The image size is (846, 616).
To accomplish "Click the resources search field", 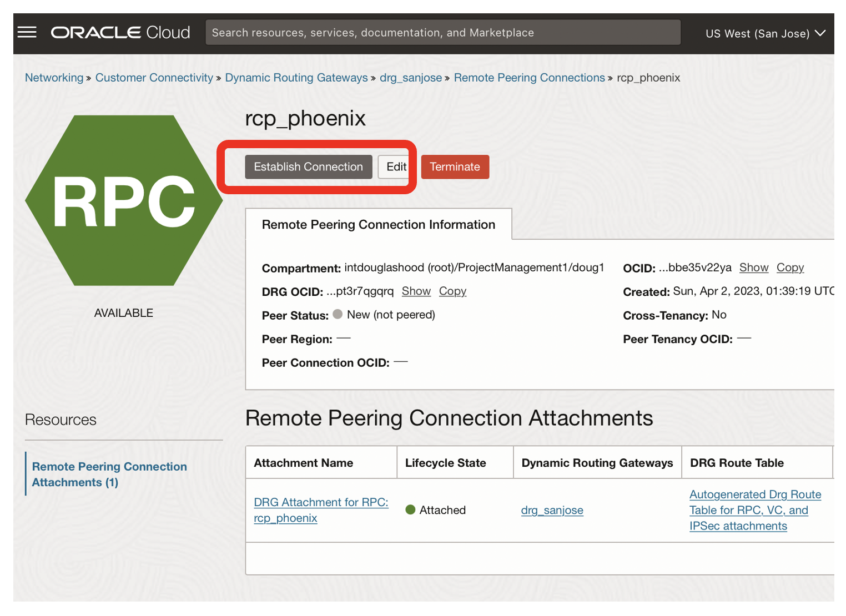I will point(443,32).
